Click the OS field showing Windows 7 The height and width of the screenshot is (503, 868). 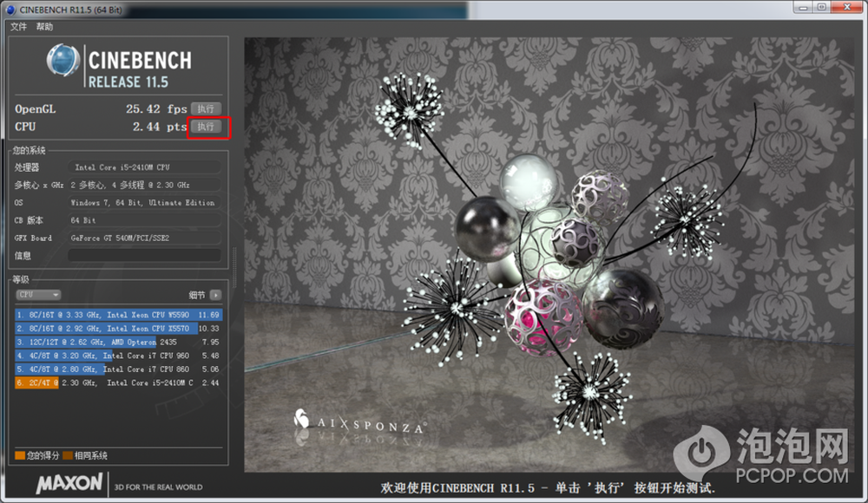(x=144, y=203)
